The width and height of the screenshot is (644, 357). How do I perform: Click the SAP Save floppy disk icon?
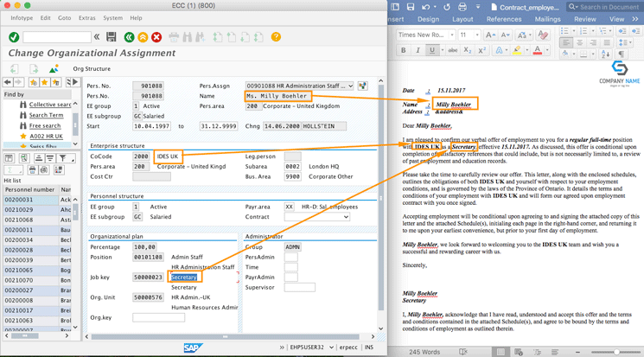coord(111,37)
